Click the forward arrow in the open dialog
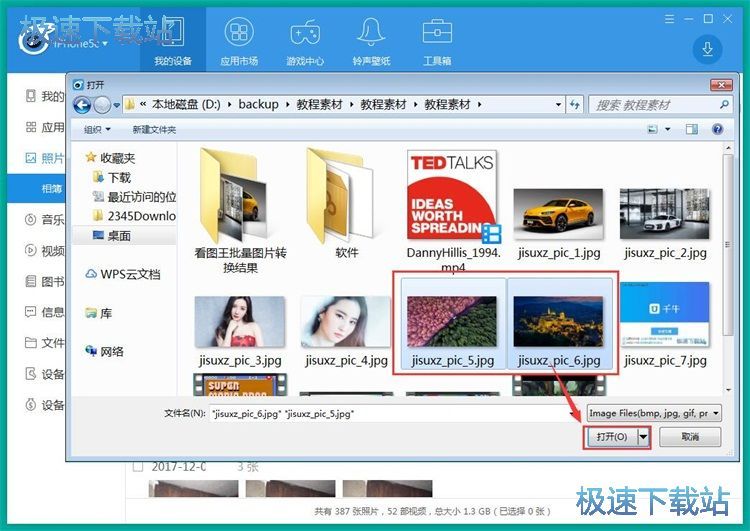Image resolution: width=750 pixels, height=531 pixels. click(x=101, y=105)
